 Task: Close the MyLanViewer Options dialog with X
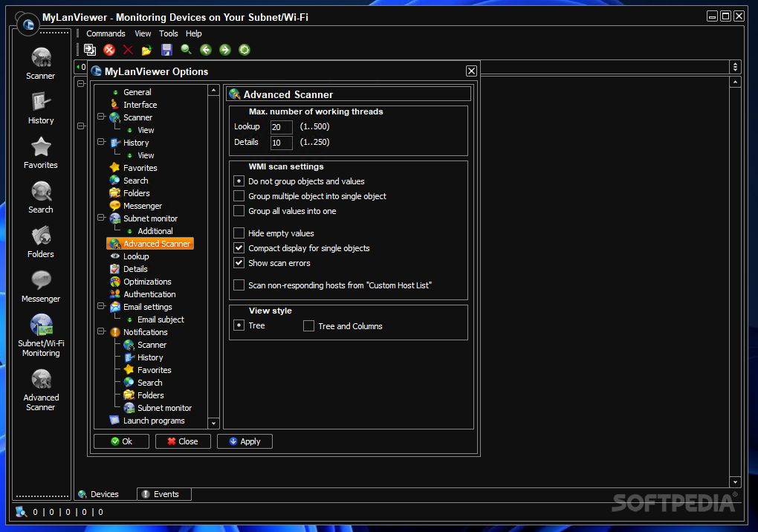tap(471, 71)
